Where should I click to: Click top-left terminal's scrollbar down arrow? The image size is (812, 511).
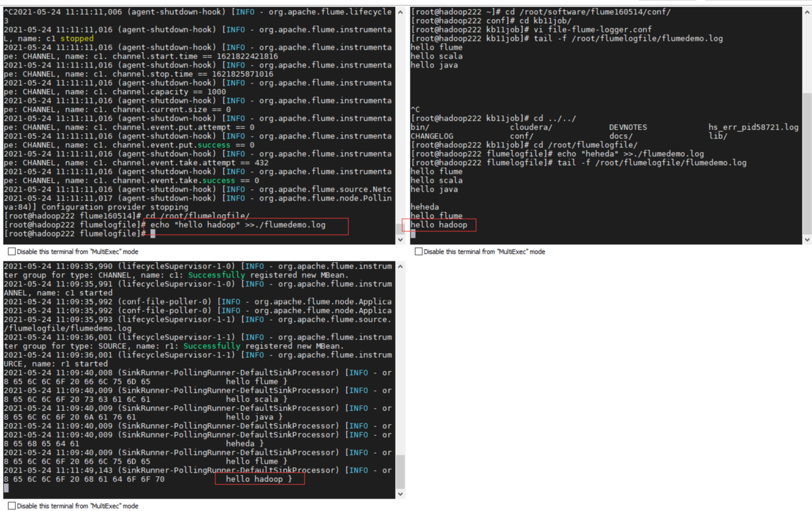[x=400, y=240]
